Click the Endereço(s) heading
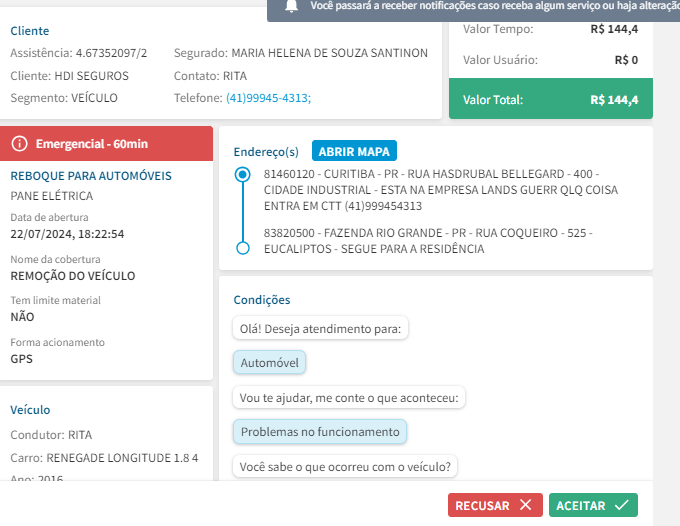Image resolution: width=680 pixels, height=526 pixels. [266, 152]
